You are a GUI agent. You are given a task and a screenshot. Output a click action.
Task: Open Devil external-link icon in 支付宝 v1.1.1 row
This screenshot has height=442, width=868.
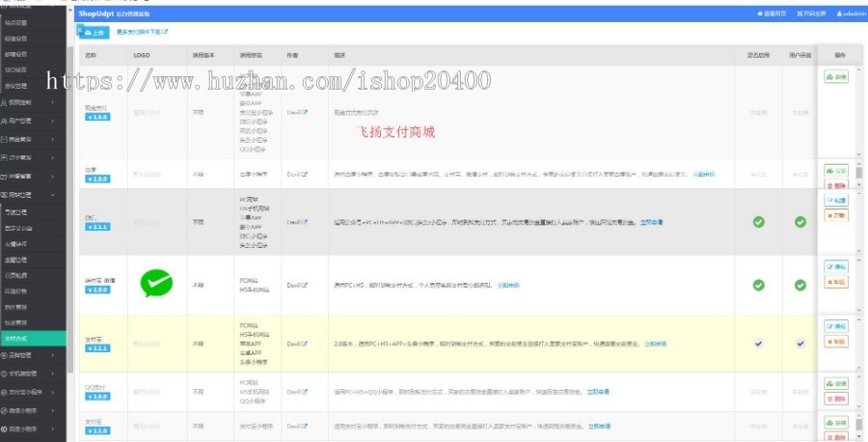coord(304,344)
